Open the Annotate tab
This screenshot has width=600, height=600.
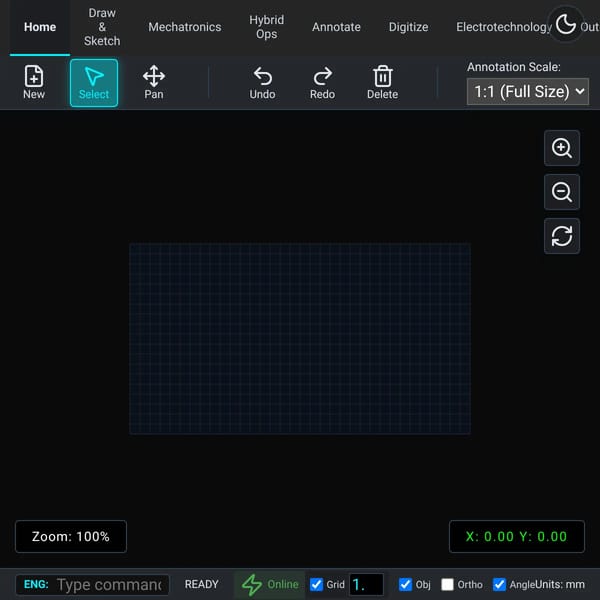[336, 27]
